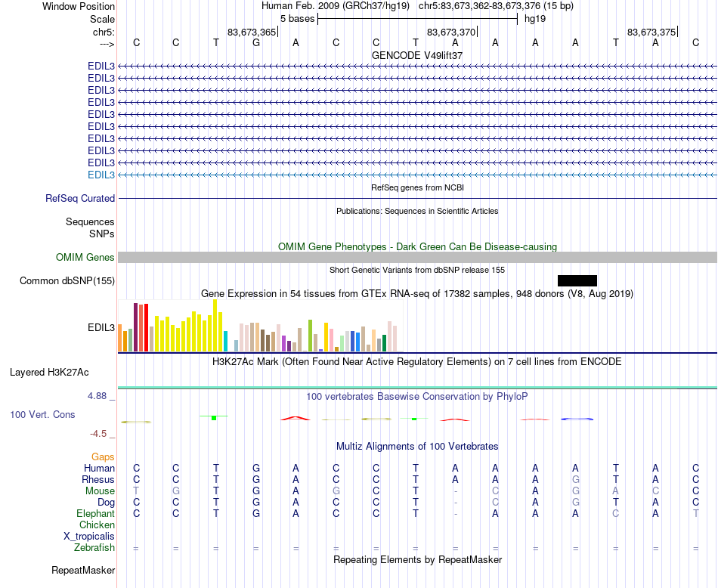Click the blue PhyloP conservation glyph
718x588 pixels.
(577, 419)
